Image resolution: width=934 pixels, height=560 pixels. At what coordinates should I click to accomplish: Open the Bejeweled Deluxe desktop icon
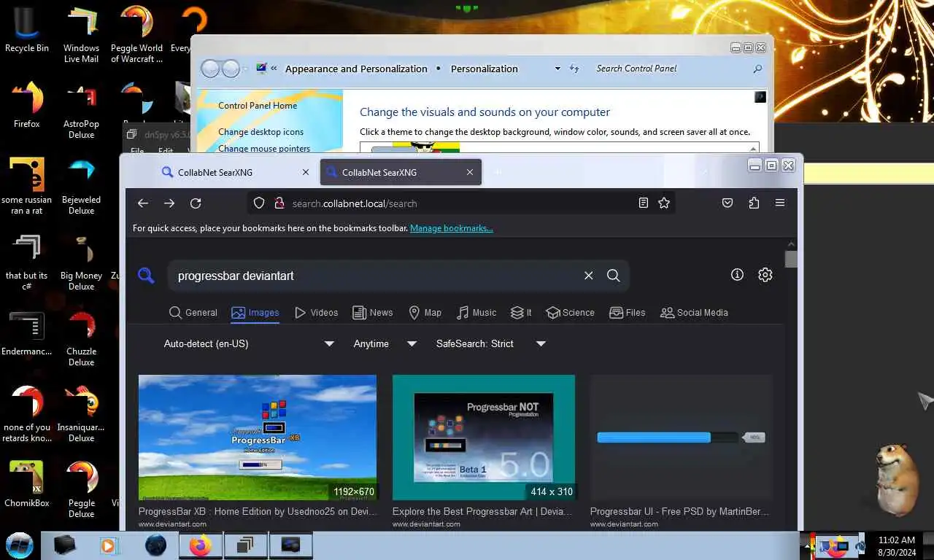(81, 187)
